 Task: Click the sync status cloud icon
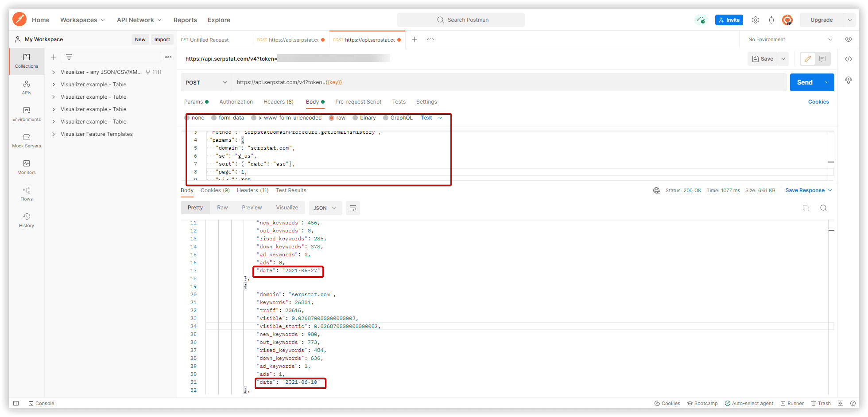[701, 20]
